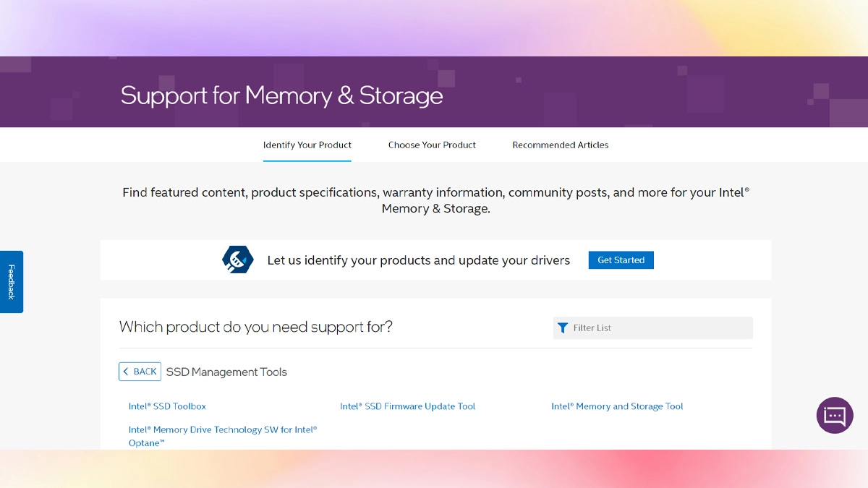Switch to Recommended Articles
This screenshot has height=488, width=868.
[561, 145]
